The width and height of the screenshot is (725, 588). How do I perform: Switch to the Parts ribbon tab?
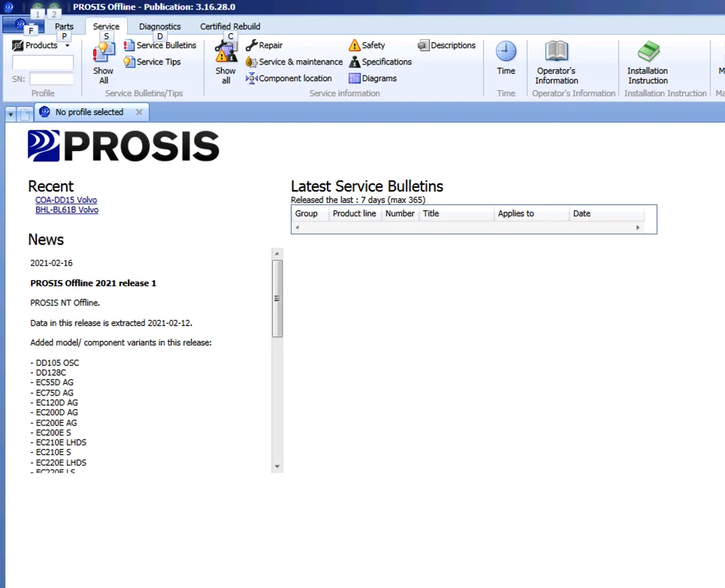(x=64, y=26)
